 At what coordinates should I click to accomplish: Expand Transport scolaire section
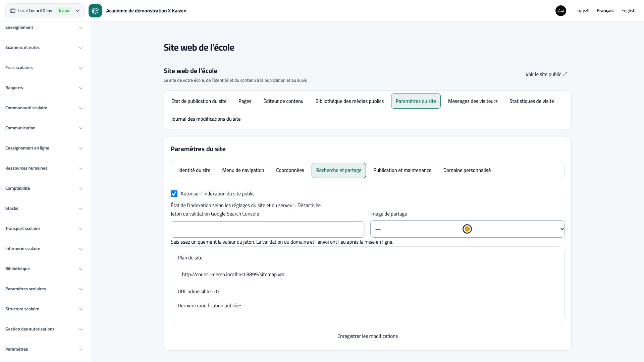click(44, 229)
